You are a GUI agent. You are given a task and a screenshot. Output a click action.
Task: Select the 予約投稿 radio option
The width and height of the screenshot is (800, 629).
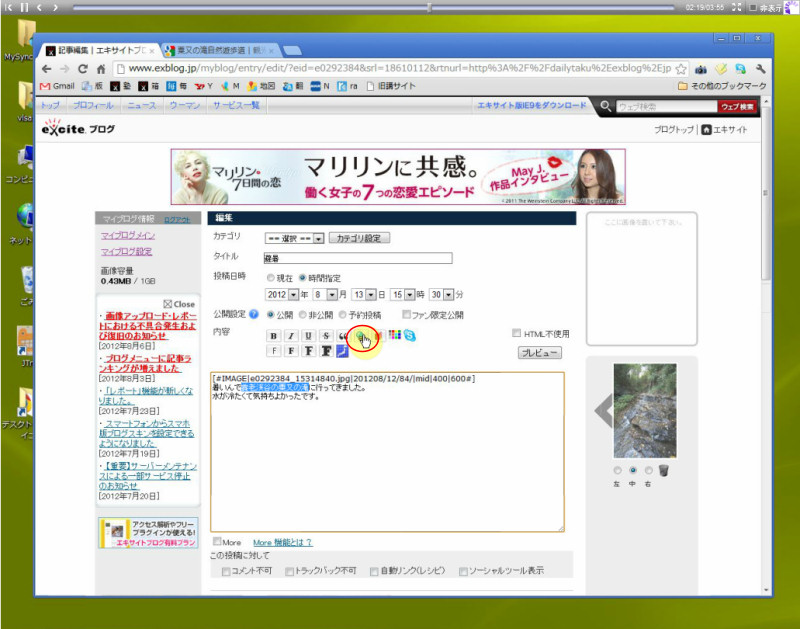tap(342, 315)
